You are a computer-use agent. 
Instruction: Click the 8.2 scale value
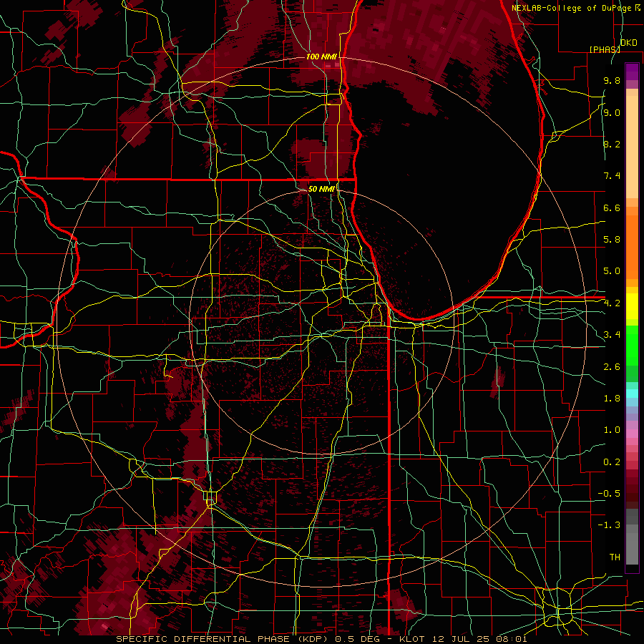612,145
